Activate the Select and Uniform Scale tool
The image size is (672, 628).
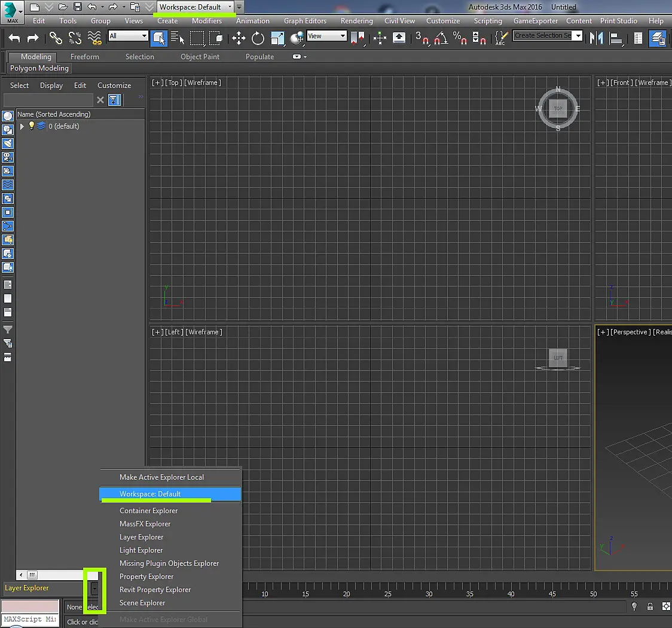277,38
